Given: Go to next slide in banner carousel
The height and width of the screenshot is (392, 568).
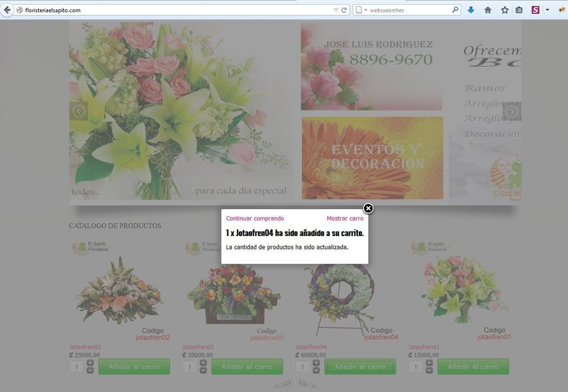Looking at the screenshot, I should (x=512, y=111).
